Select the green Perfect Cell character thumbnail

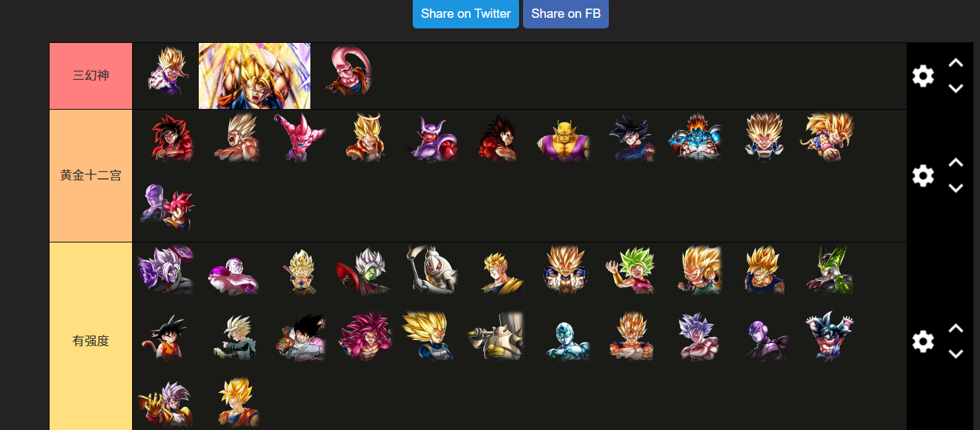tap(830, 269)
